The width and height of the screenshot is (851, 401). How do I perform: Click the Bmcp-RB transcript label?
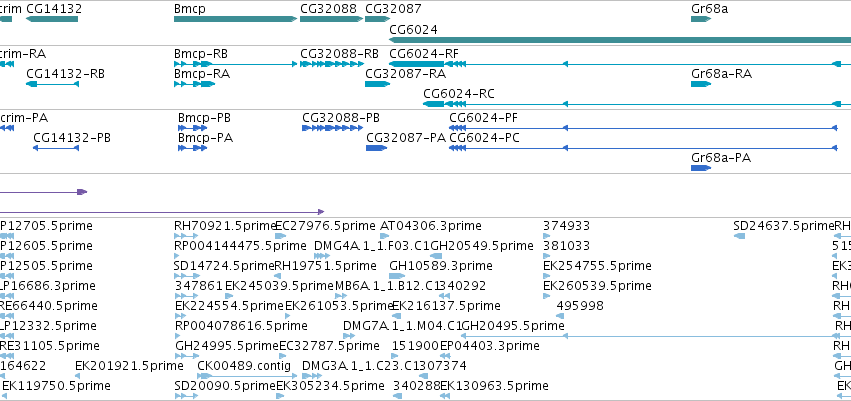tap(201, 54)
